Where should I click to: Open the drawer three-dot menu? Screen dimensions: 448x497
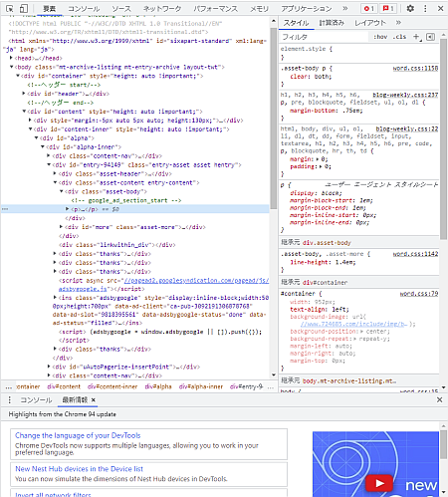pos(10,399)
